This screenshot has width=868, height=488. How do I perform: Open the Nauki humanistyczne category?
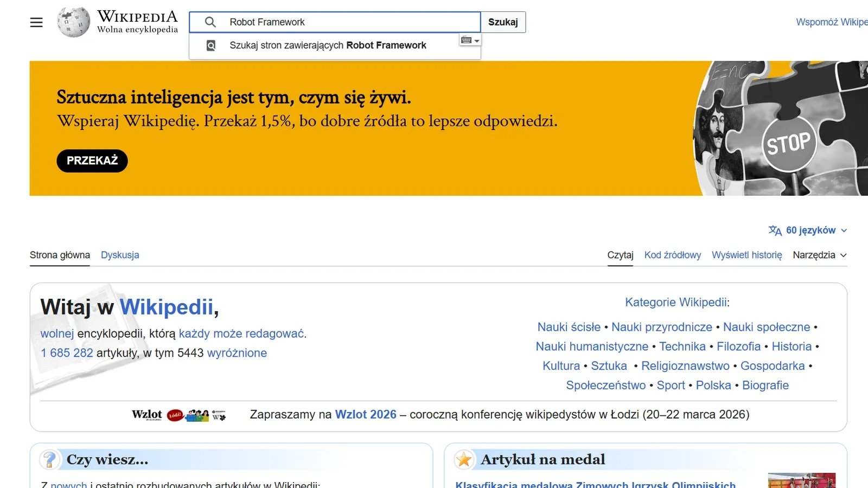[592, 346]
